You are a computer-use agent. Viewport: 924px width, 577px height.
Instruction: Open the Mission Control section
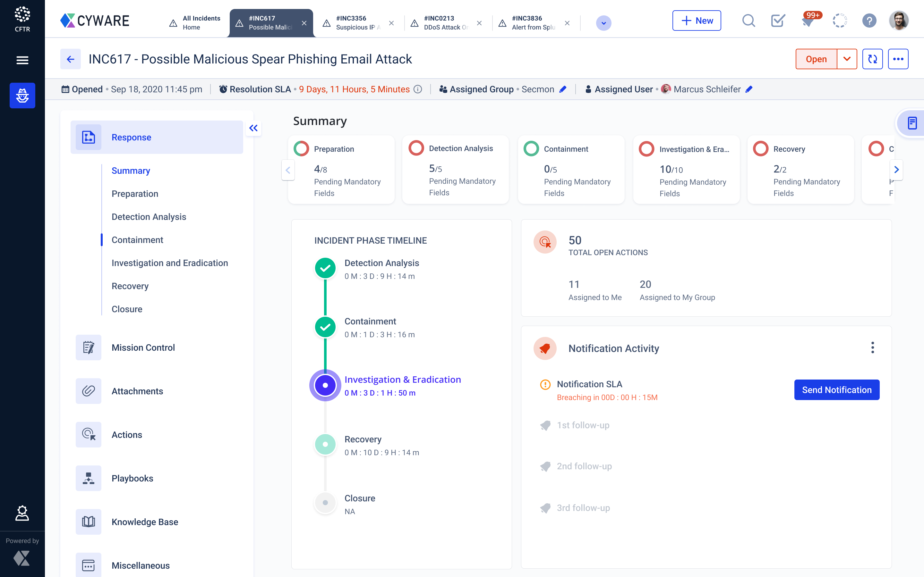click(x=143, y=348)
